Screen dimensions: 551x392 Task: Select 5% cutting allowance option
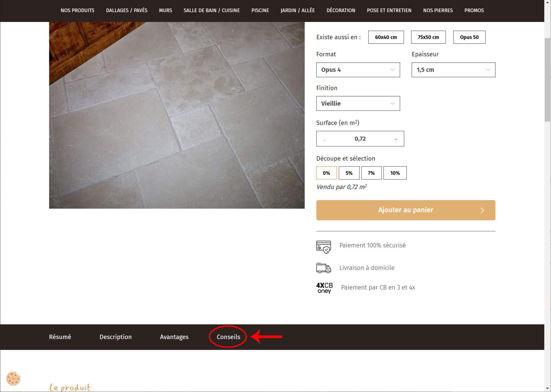pyautogui.click(x=349, y=173)
